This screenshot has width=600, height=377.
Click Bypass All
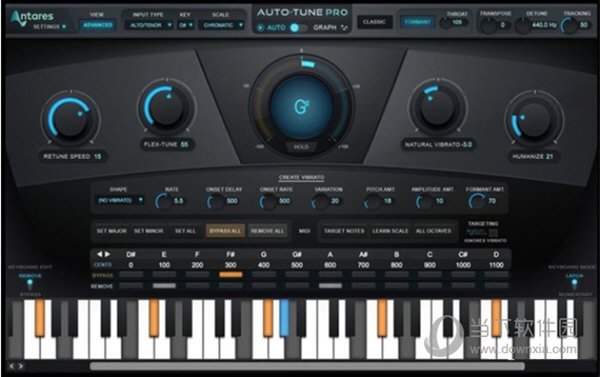pyautogui.click(x=225, y=231)
